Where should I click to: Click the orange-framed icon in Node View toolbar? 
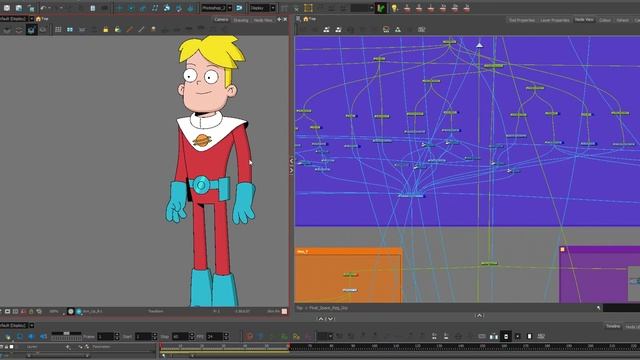tap(386, 29)
